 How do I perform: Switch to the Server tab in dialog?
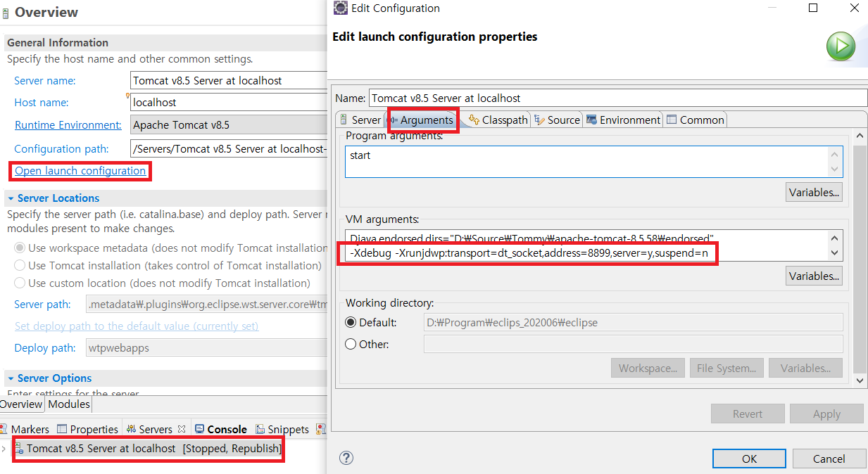(360, 120)
